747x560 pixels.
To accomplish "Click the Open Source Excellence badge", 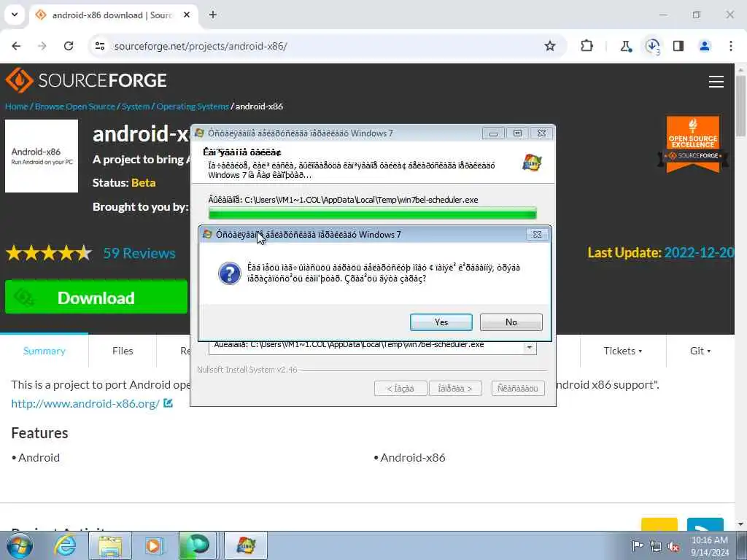I will click(x=693, y=144).
